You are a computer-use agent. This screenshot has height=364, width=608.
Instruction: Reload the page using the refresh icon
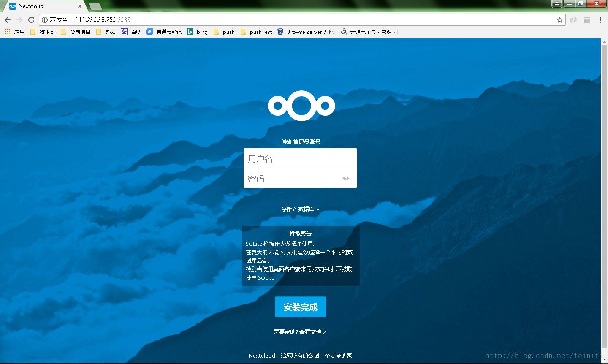pos(31,19)
